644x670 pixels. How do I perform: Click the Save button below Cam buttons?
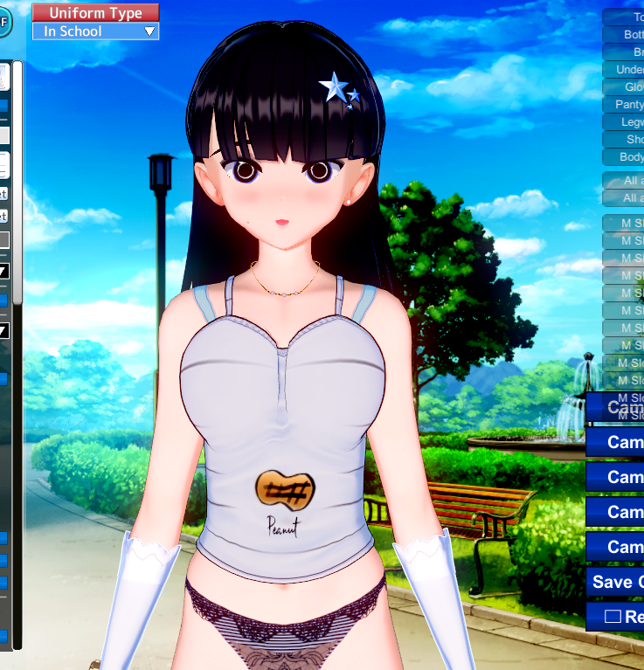615,582
